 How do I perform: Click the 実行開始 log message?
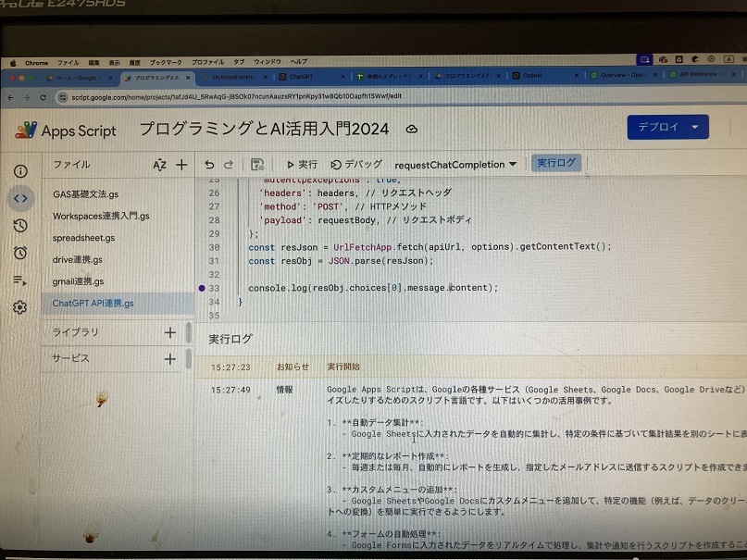[x=343, y=367]
